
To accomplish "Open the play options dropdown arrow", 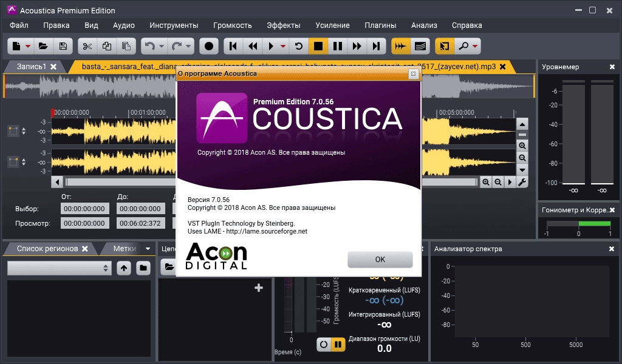I will (283, 46).
